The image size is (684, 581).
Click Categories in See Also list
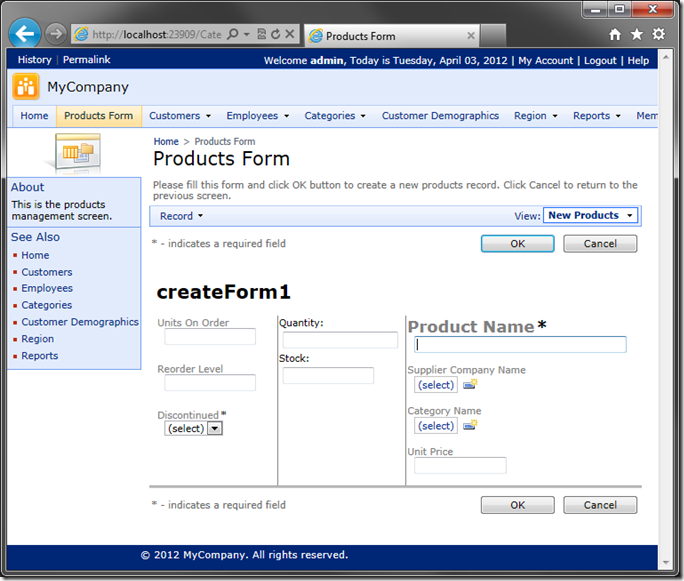[47, 305]
